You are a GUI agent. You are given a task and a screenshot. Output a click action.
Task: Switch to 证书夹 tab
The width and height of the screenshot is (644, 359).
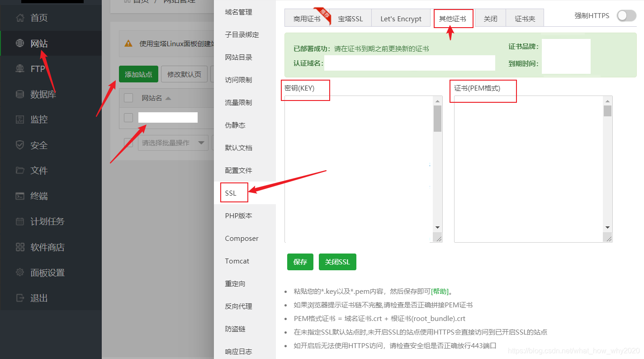pos(525,19)
